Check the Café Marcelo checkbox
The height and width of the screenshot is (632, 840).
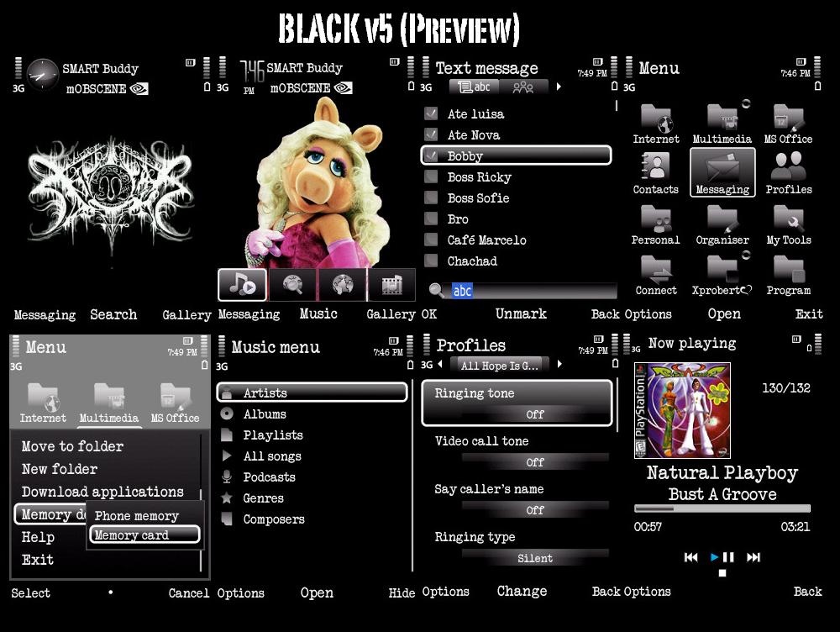(x=431, y=239)
